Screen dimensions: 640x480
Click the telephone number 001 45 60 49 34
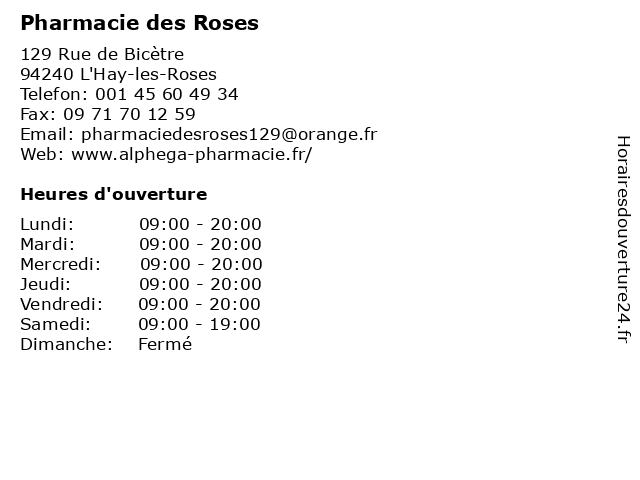click(x=167, y=94)
